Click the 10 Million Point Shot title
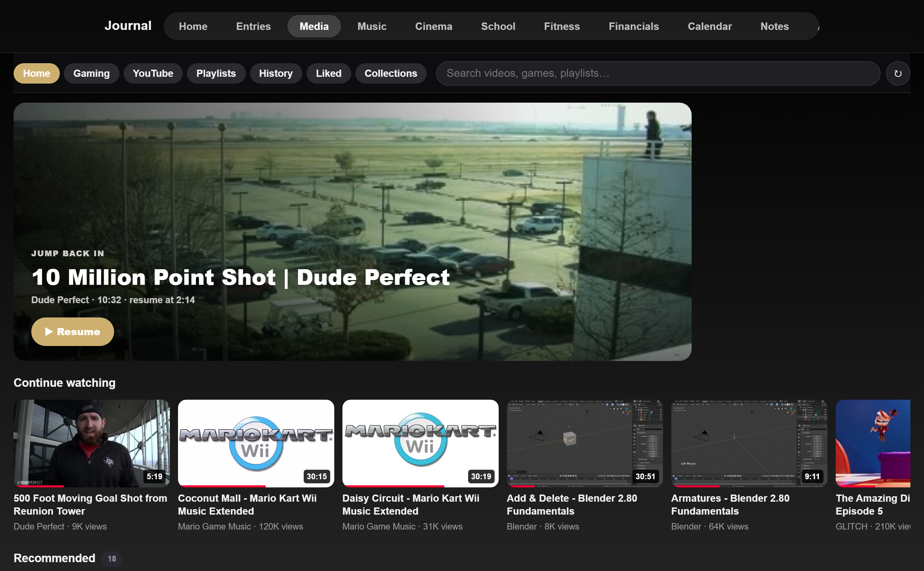Viewport: 924px width, 571px height. coord(241,277)
